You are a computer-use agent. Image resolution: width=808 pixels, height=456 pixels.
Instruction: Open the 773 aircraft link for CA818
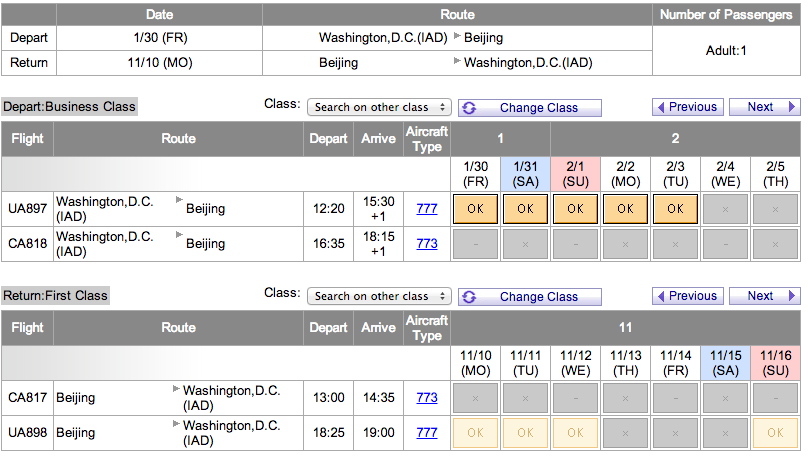click(427, 244)
